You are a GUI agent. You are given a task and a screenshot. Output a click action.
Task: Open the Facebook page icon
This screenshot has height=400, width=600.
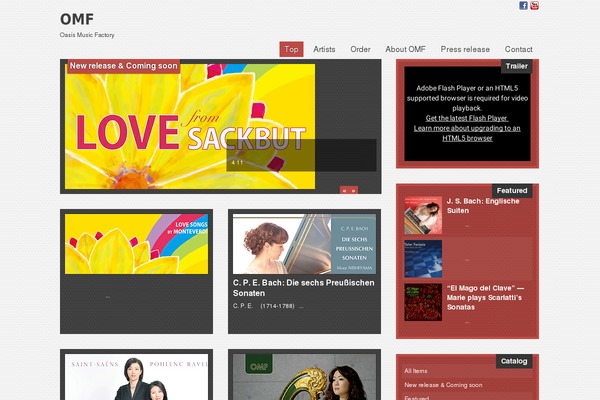[523, 5]
